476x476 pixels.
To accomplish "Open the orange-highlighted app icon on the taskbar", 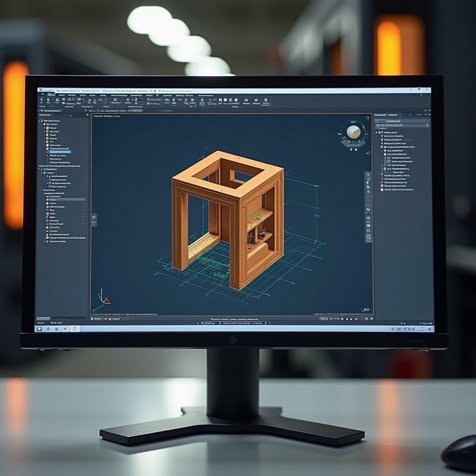I will point(74,329).
